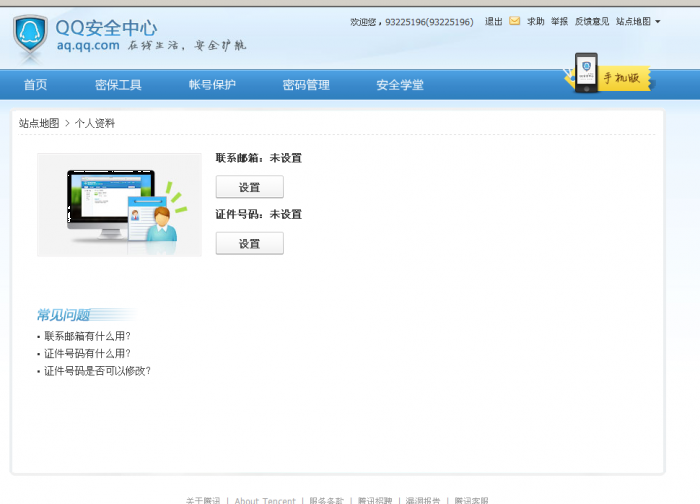Click the 举报 link
700x504 pixels.
pyautogui.click(x=559, y=21)
